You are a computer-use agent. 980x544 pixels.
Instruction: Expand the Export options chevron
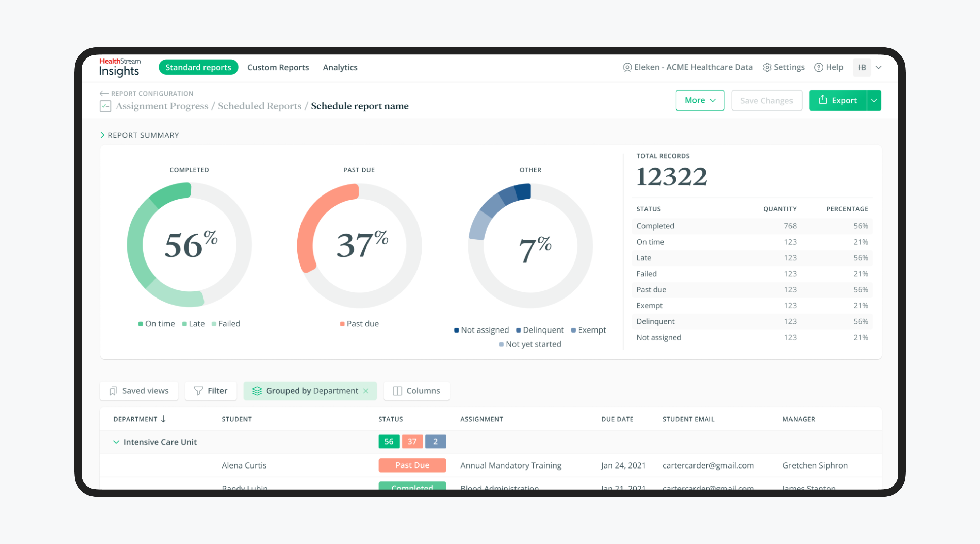tap(873, 100)
